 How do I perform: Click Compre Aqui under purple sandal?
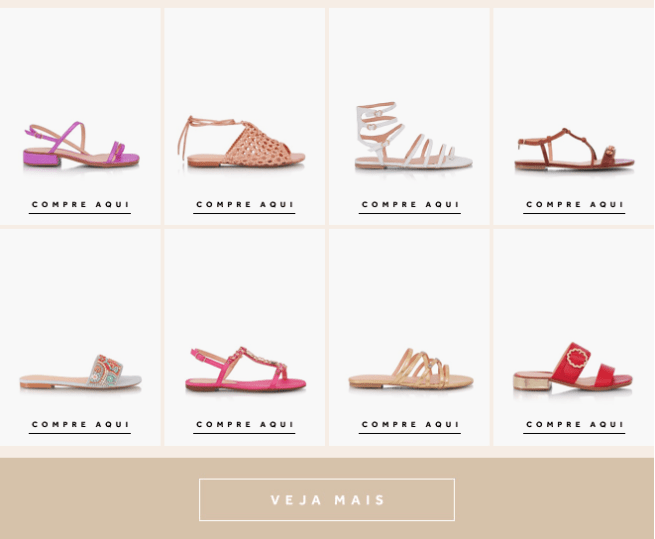tap(80, 205)
